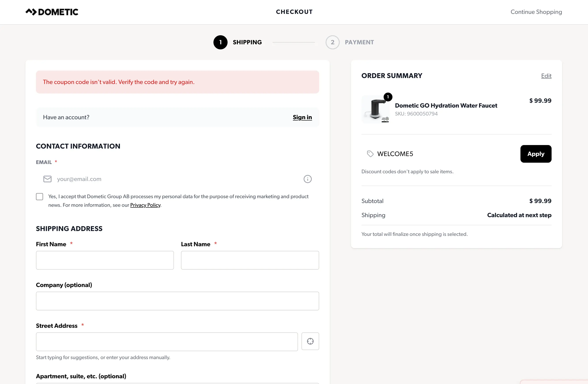This screenshot has height=384, width=588.
Task: Click the email info icon
Action: [308, 179]
